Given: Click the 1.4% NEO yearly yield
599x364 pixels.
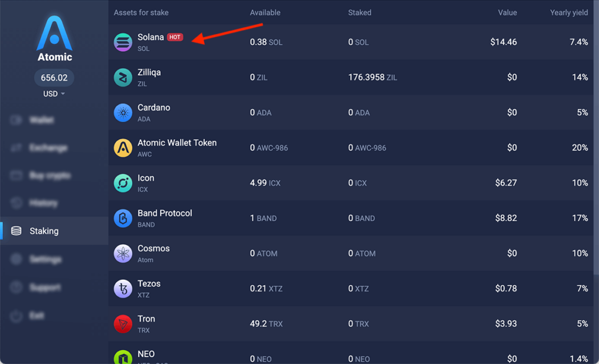Looking at the screenshot, I should tap(579, 359).
